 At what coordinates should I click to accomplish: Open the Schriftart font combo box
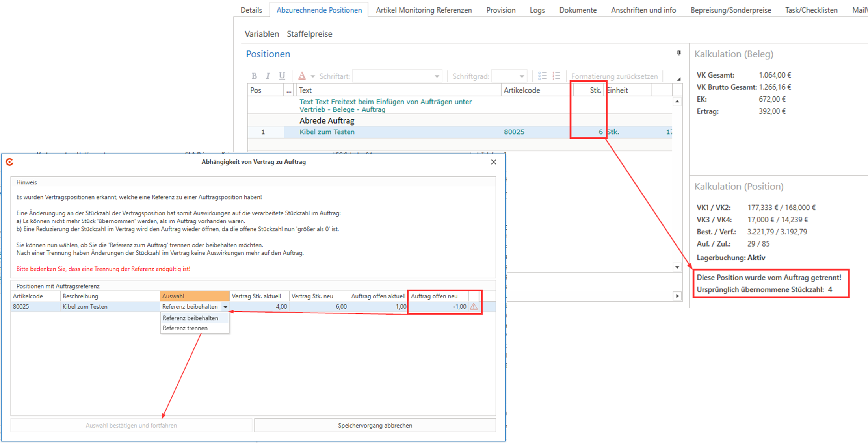click(x=397, y=76)
